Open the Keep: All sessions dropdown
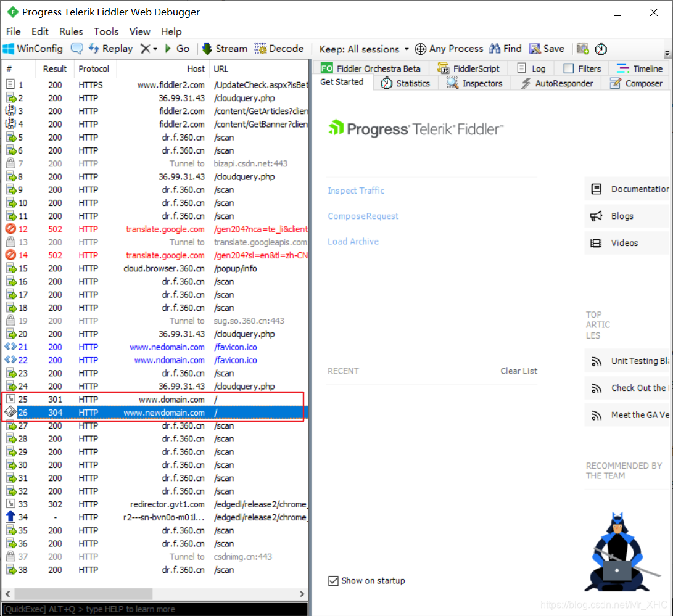 [364, 49]
